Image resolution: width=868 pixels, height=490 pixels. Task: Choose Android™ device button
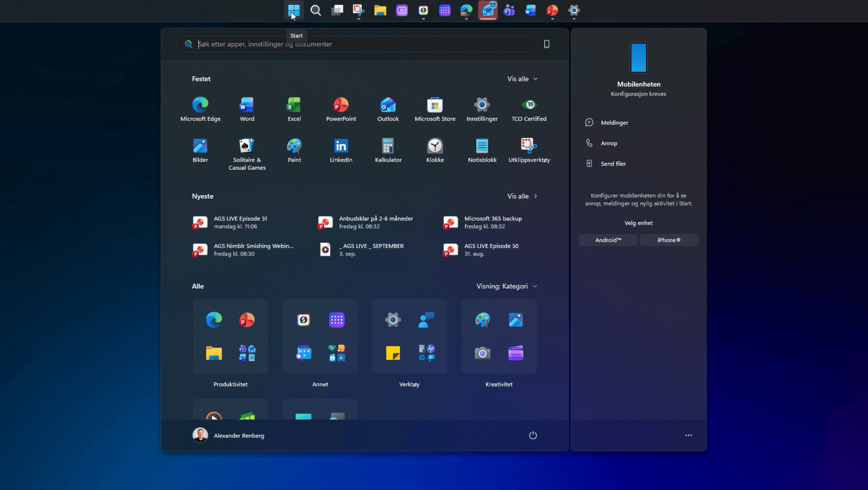tap(608, 240)
